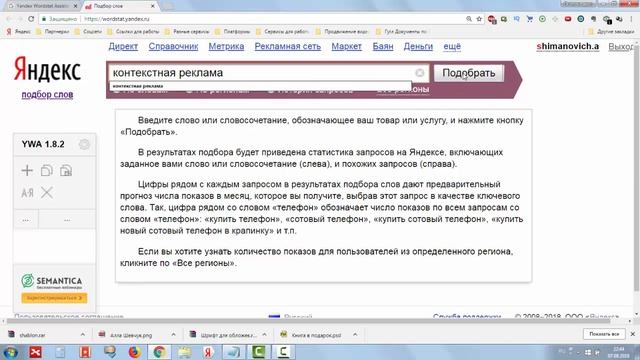Image resolution: width=640 pixels, height=360 pixels.
Task: Open Firefox from the taskbar
Action: [135, 352]
